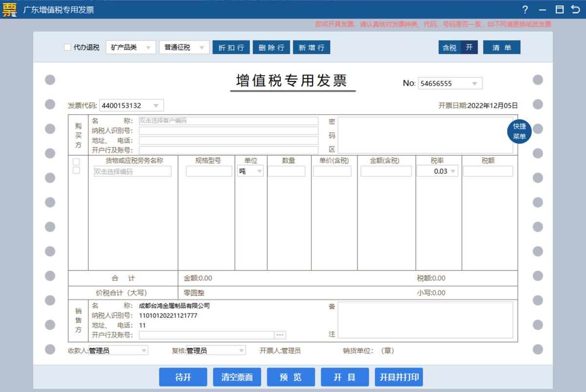Viewport: 586px width, 392px height.
Task: Open the 矿产品类 dropdown
Action: tap(130, 47)
